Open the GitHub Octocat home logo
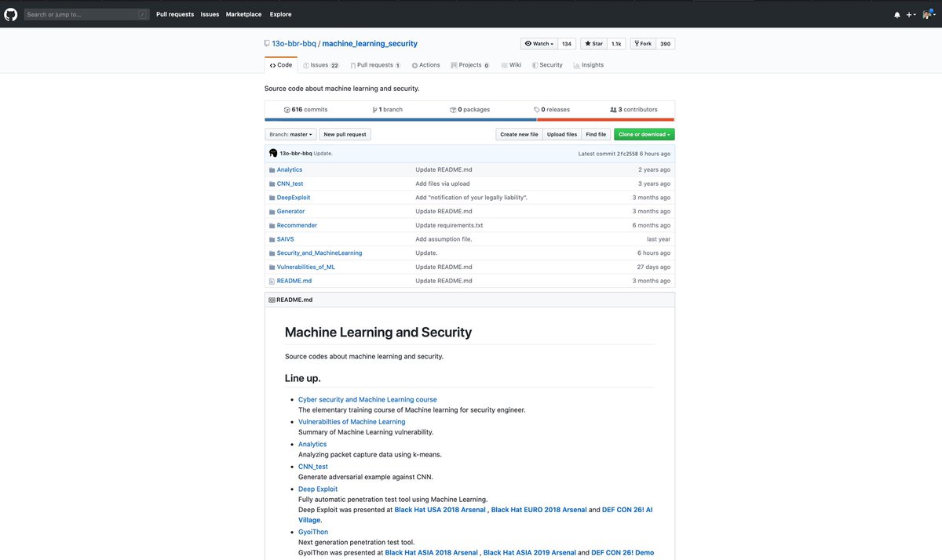This screenshot has height=560, width=942. click(x=11, y=14)
